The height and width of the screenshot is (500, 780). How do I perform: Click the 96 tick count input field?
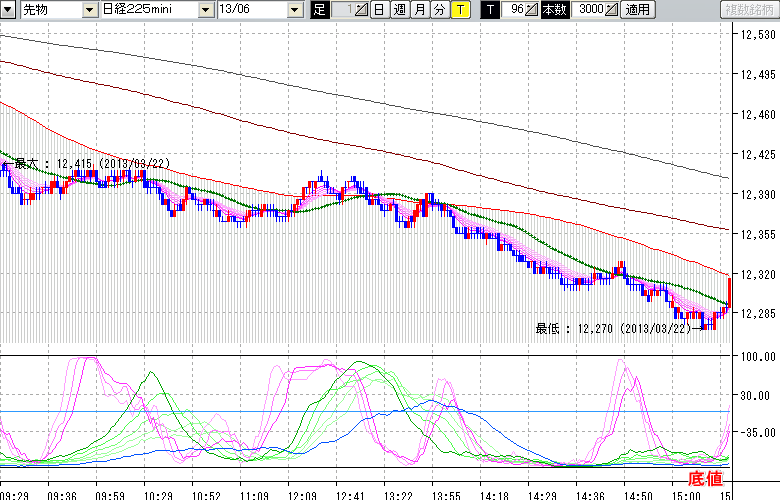[514, 10]
